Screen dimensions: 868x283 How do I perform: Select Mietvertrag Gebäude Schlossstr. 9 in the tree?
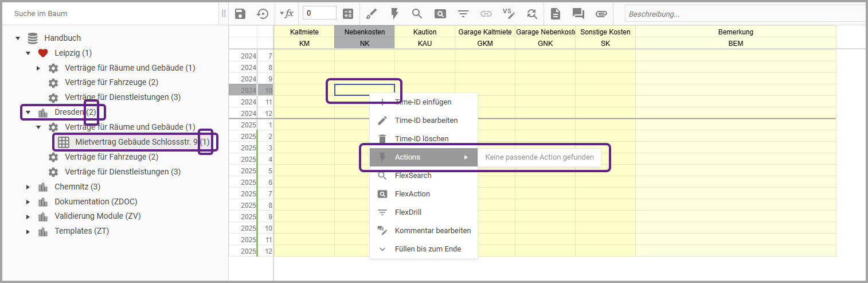(136, 142)
